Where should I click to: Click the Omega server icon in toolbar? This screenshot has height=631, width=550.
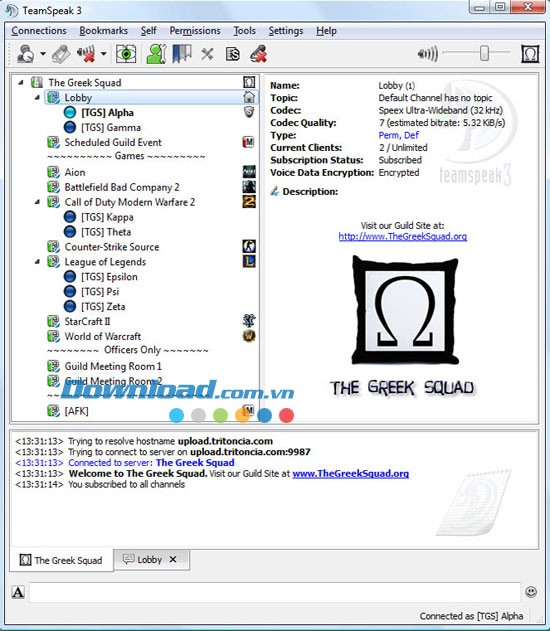pos(530,54)
